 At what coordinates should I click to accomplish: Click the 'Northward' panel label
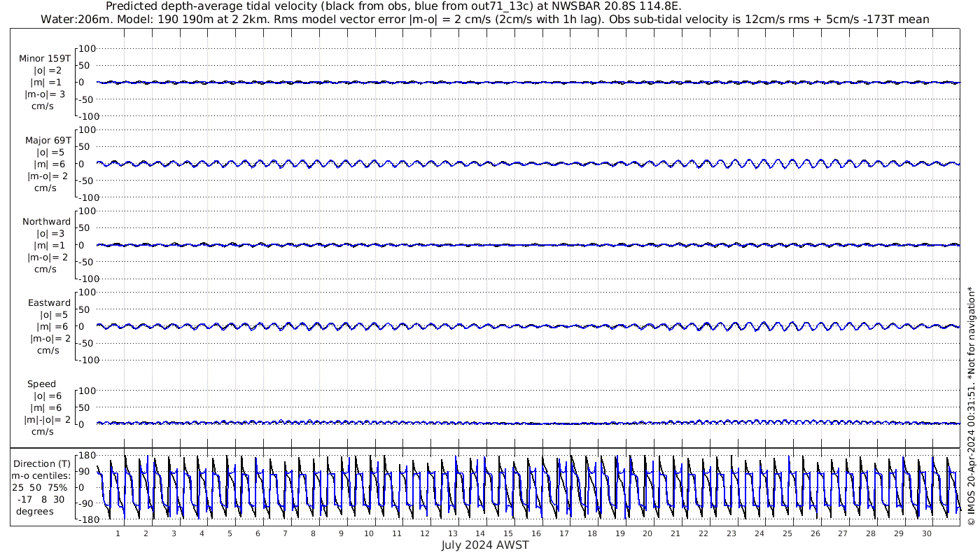tap(46, 222)
